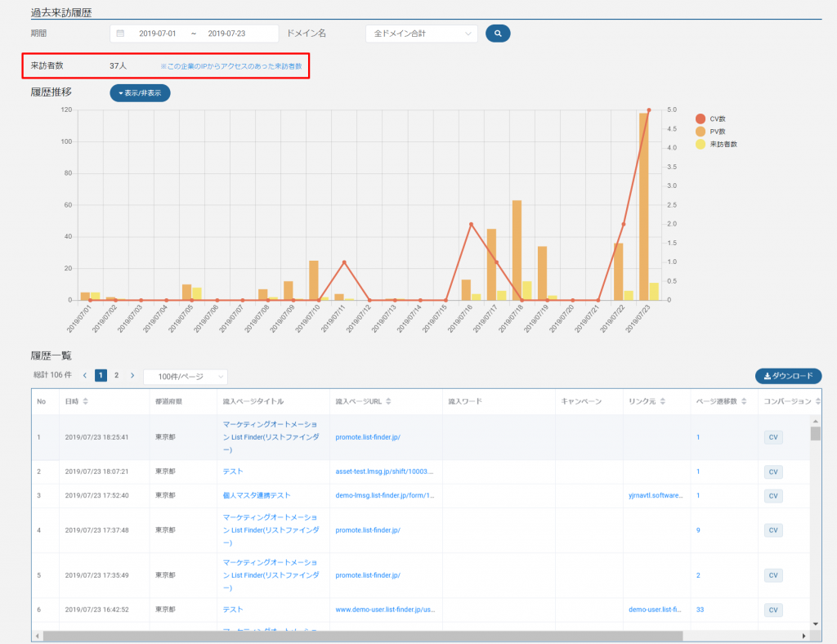Open the calendar icon in date range
Screen dimensions: 837x644
click(121, 34)
